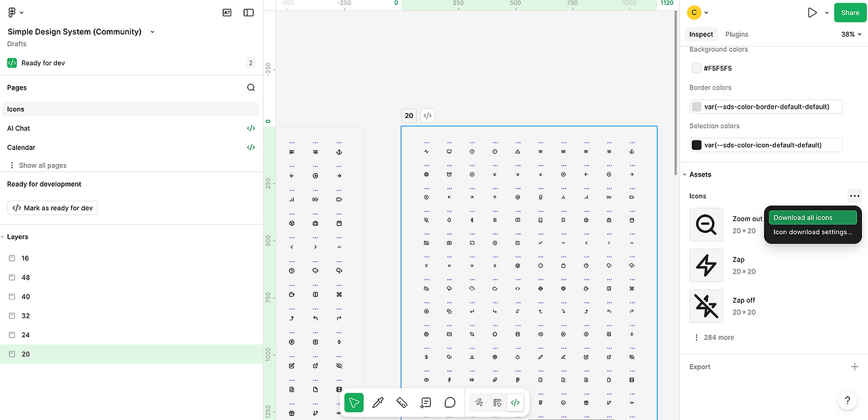Image resolution: width=868 pixels, height=420 pixels.
Task: Toggle the left sidebar panel icon
Action: click(x=248, y=12)
